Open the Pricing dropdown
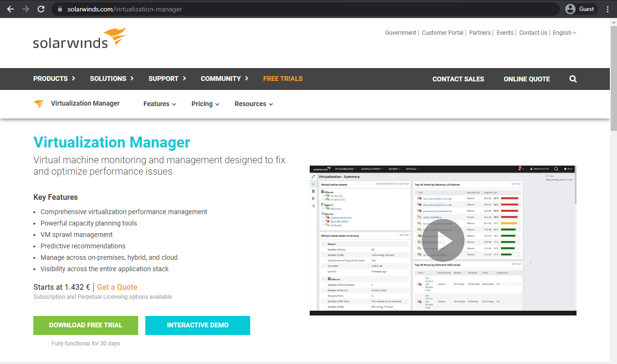617x364 pixels. pyautogui.click(x=204, y=104)
